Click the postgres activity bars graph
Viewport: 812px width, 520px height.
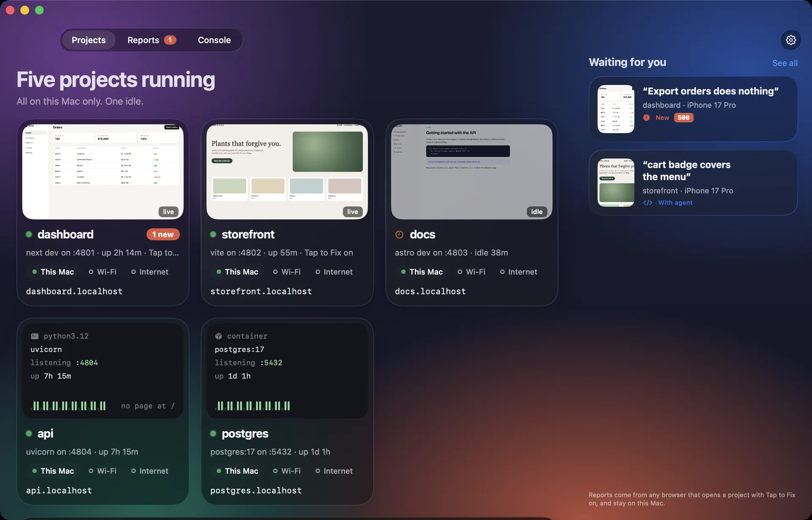pyautogui.click(x=253, y=406)
